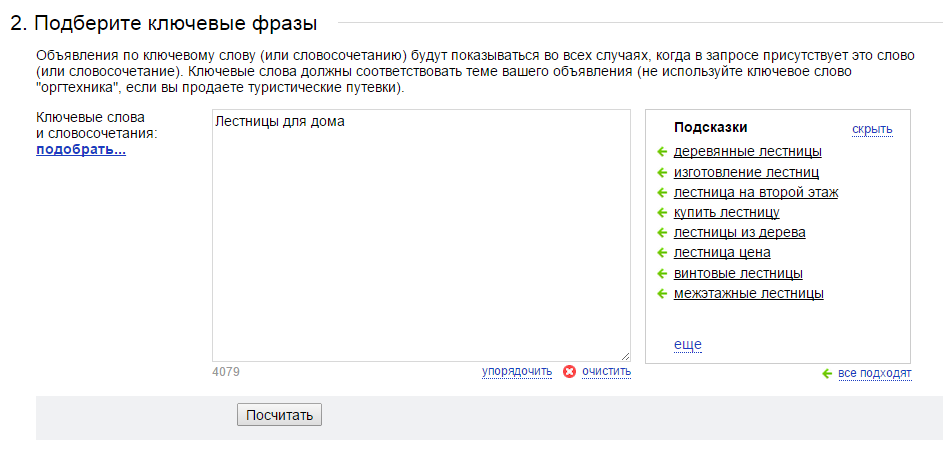The height and width of the screenshot is (463, 943).
Task: Open подобрать... keyword picker
Action: point(81,150)
